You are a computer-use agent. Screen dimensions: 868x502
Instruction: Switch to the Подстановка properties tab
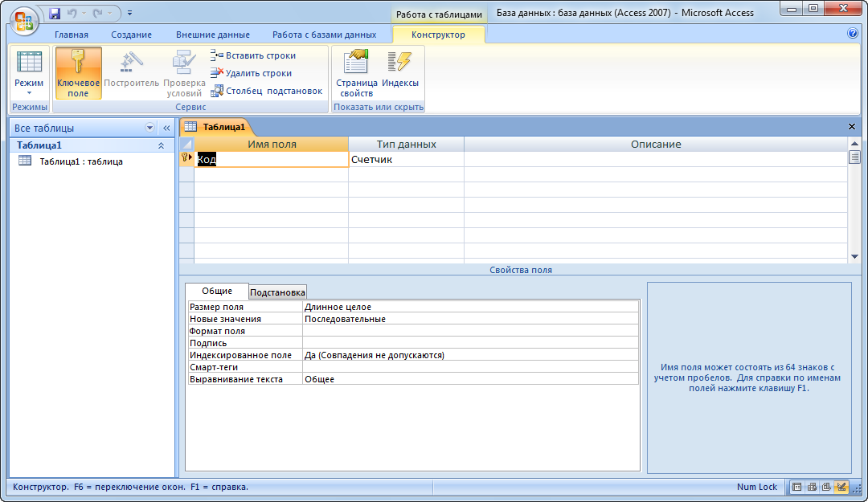[x=277, y=292]
